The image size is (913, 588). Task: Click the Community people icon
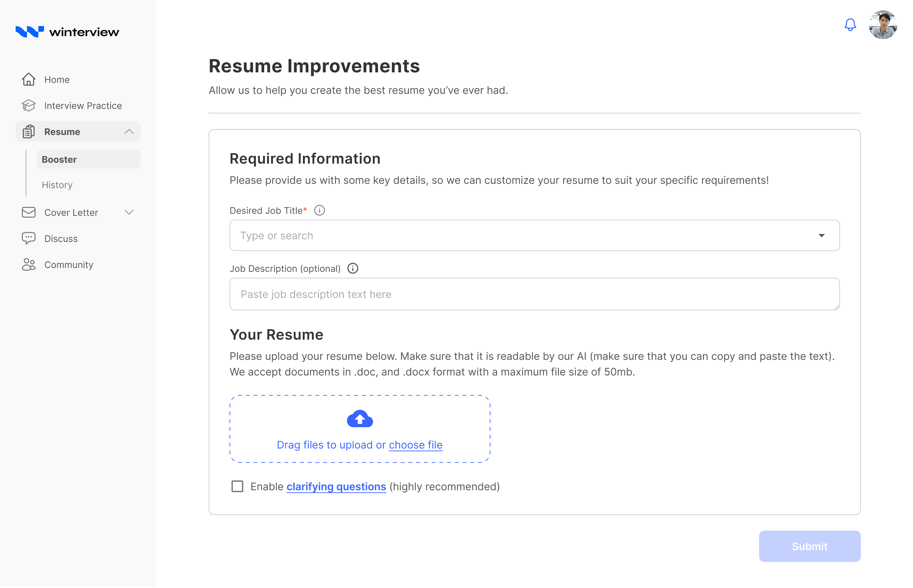click(29, 265)
